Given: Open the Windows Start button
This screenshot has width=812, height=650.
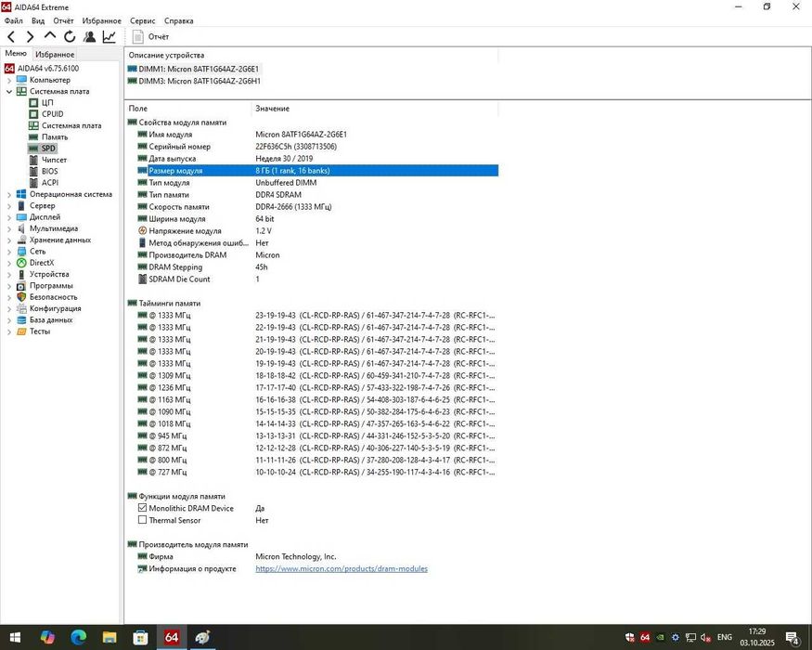Looking at the screenshot, I should tap(15, 637).
